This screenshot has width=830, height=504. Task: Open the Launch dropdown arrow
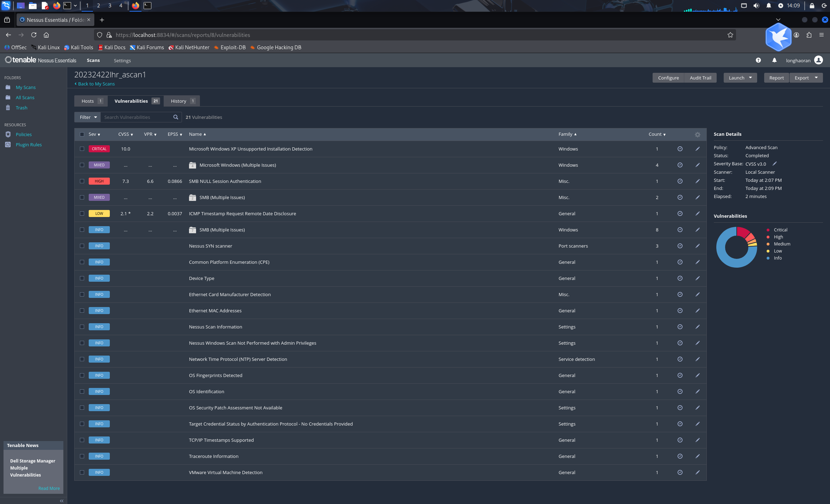pyautogui.click(x=750, y=78)
